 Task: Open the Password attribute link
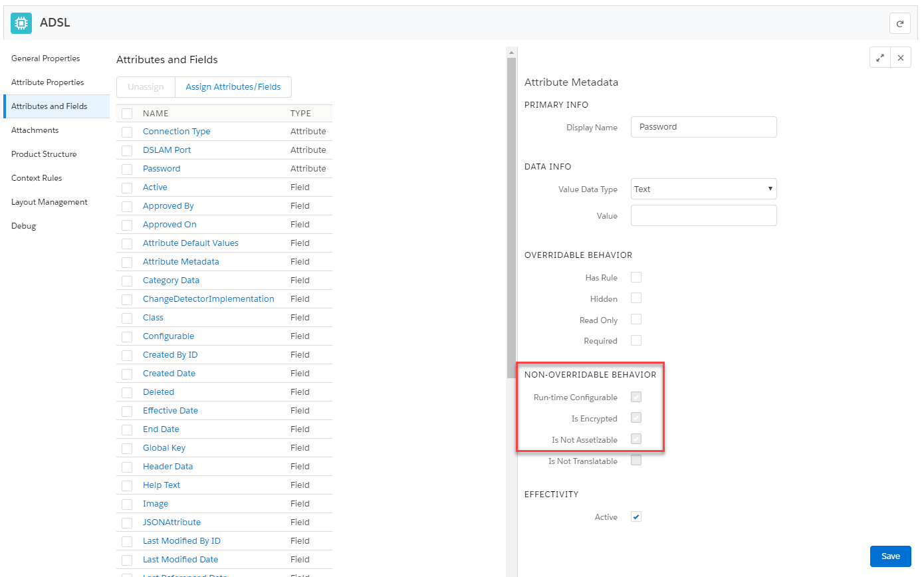pyautogui.click(x=162, y=169)
